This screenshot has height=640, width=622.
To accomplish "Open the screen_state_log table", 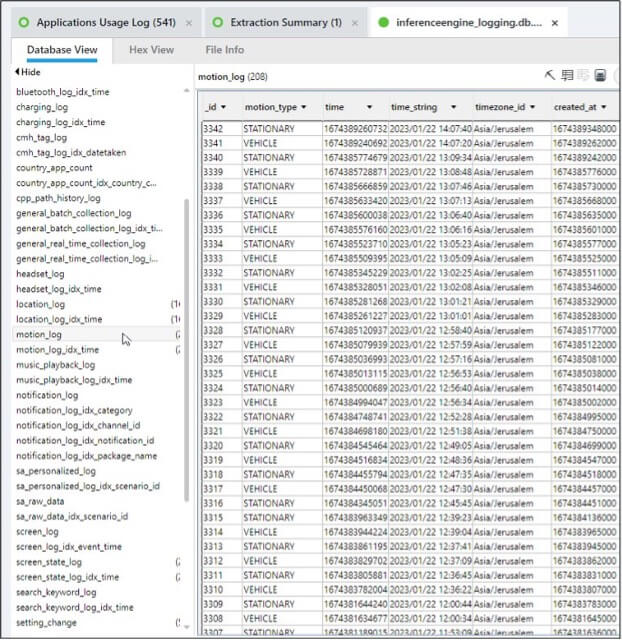I will (x=54, y=561).
